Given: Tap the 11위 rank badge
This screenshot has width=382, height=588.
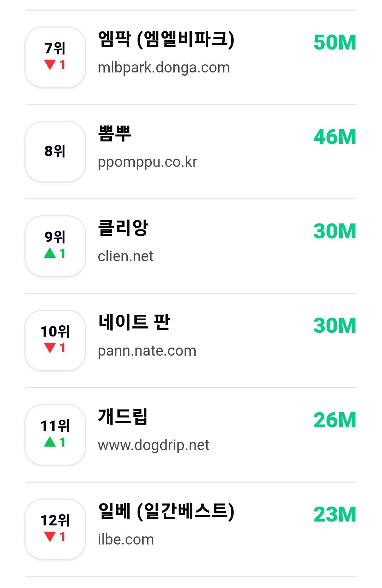Looking at the screenshot, I should (x=55, y=435).
